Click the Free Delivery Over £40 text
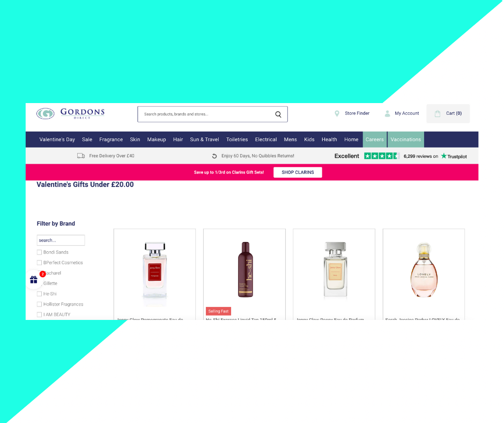 tap(112, 156)
